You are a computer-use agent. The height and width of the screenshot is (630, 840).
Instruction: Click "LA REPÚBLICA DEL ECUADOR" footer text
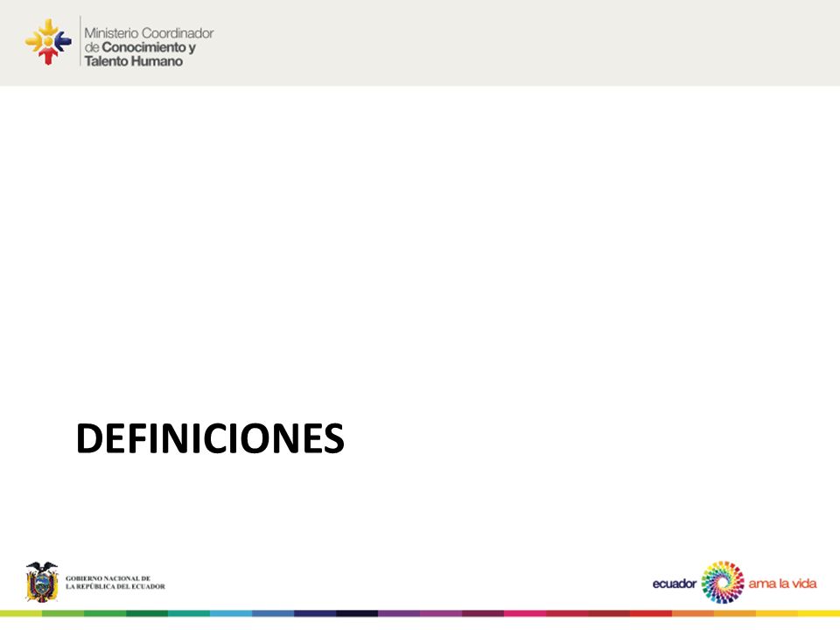click(x=115, y=586)
